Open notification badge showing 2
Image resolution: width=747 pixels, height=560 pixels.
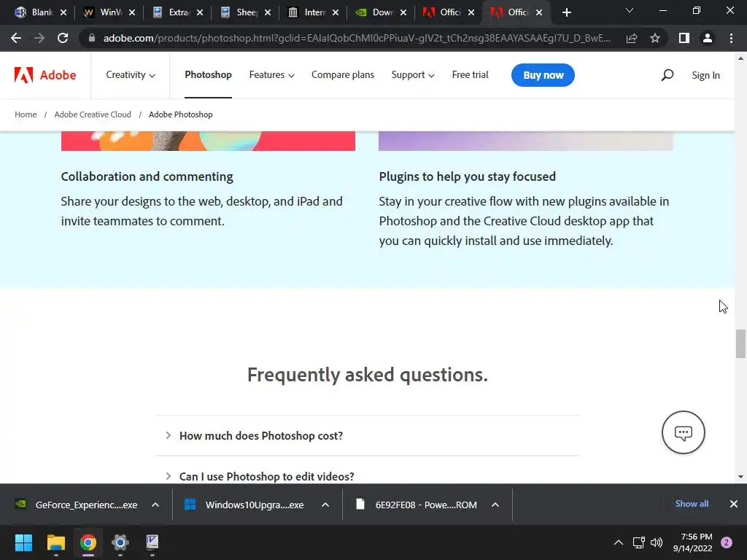pyautogui.click(x=727, y=542)
